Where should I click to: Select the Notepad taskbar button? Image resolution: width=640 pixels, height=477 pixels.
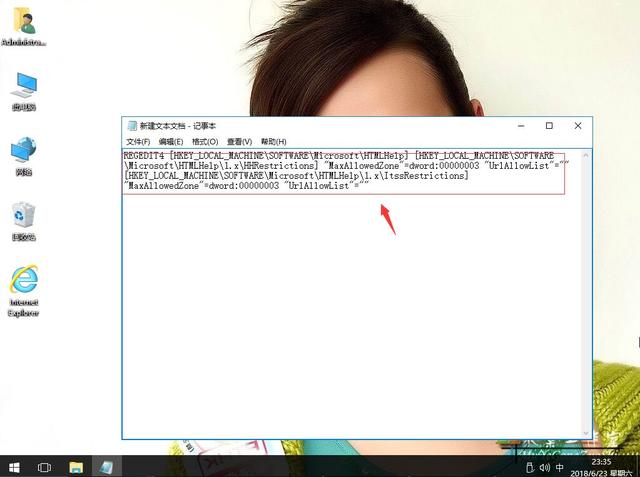click(x=106, y=467)
